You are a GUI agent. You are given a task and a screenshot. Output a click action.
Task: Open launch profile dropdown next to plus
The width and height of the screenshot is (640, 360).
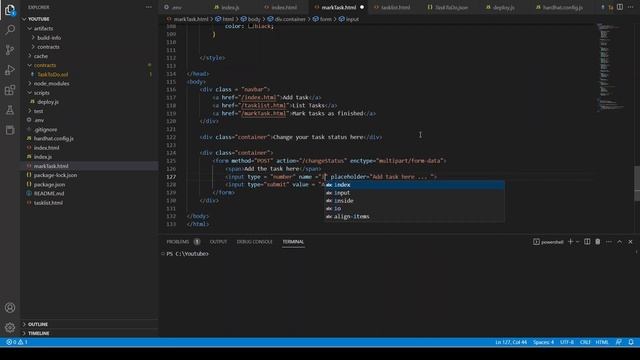(x=577, y=242)
